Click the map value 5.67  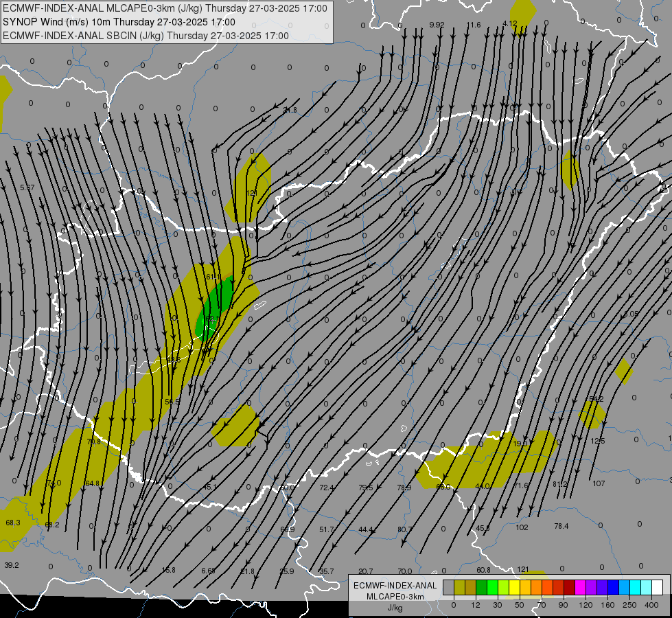pyautogui.click(x=27, y=187)
